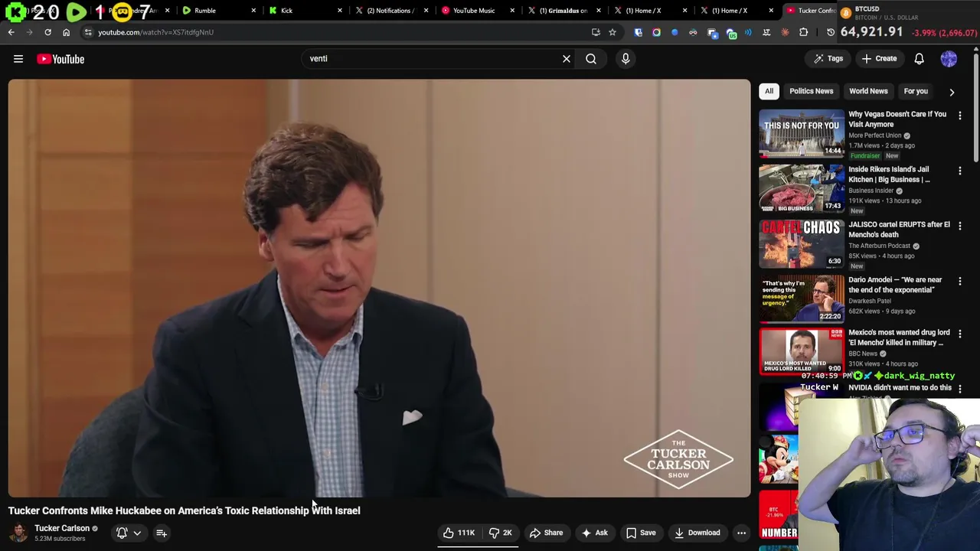980x551 pixels.
Task: Click the Ask AI sparkle button
Action: (x=594, y=533)
